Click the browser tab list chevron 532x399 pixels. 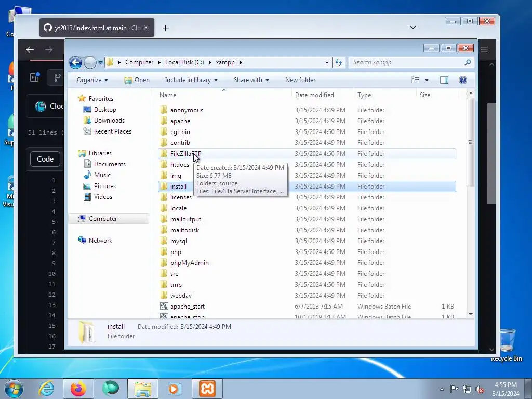pyautogui.click(x=413, y=28)
